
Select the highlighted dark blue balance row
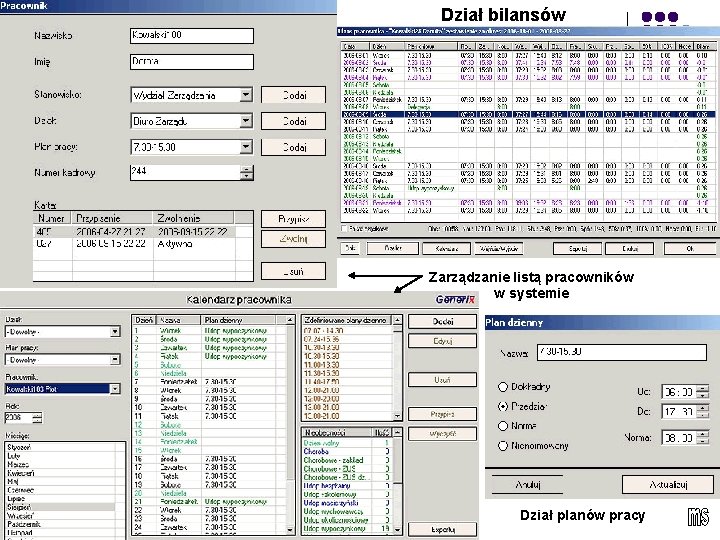[x=528, y=114]
